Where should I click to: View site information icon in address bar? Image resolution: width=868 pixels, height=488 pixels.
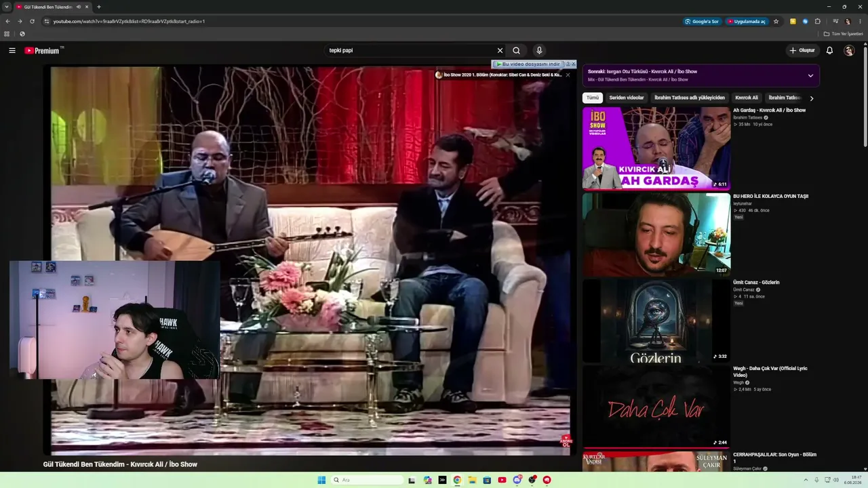pos(47,21)
